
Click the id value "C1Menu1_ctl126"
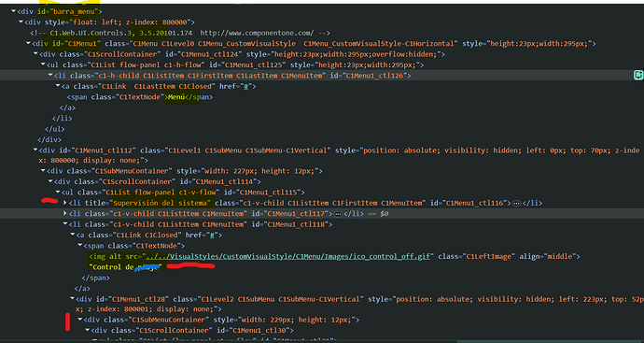(375, 76)
